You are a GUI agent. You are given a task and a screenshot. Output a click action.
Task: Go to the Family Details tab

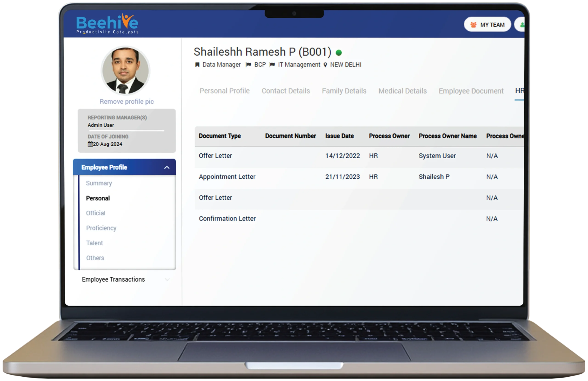coord(344,91)
